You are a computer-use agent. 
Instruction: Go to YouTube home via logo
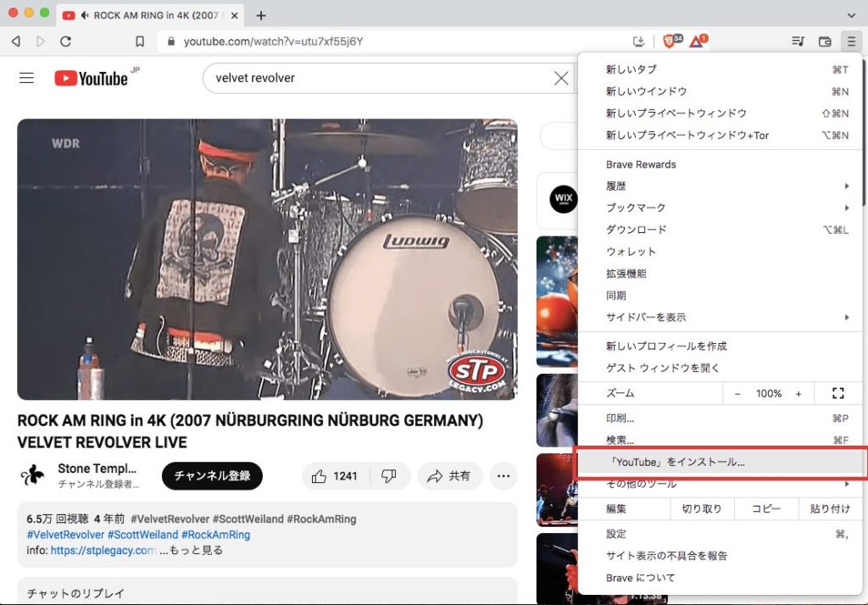pos(92,78)
